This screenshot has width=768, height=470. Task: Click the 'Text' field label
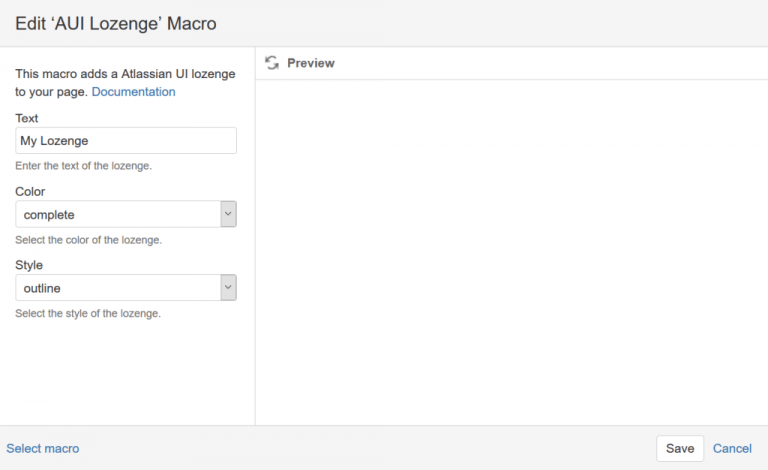[27, 118]
